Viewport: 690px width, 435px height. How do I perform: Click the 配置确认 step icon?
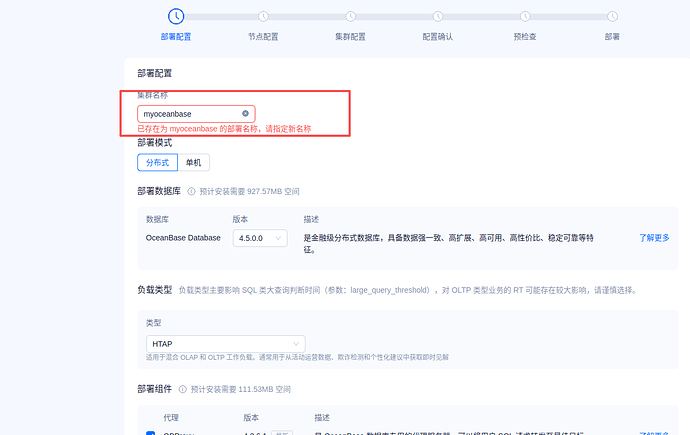437,16
